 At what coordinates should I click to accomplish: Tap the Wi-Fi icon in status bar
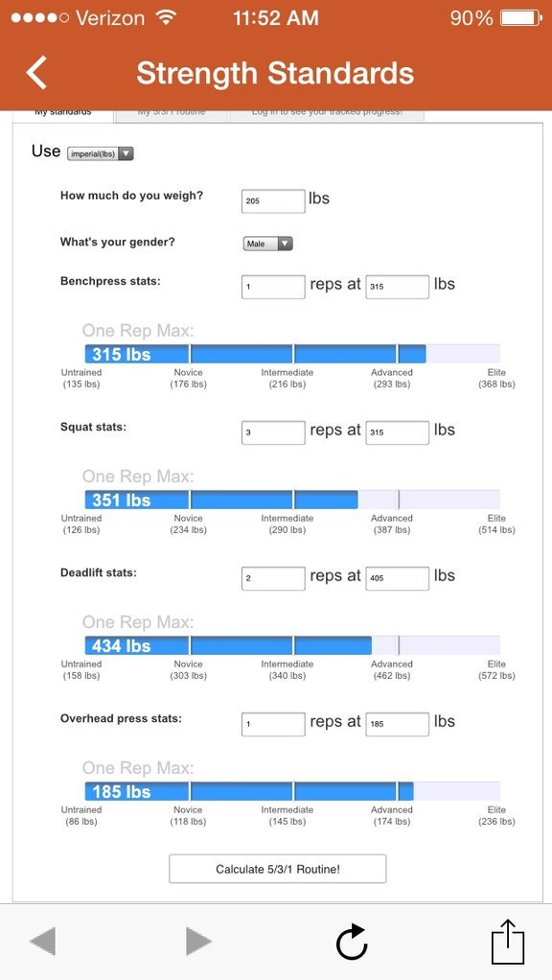[x=166, y=17]
